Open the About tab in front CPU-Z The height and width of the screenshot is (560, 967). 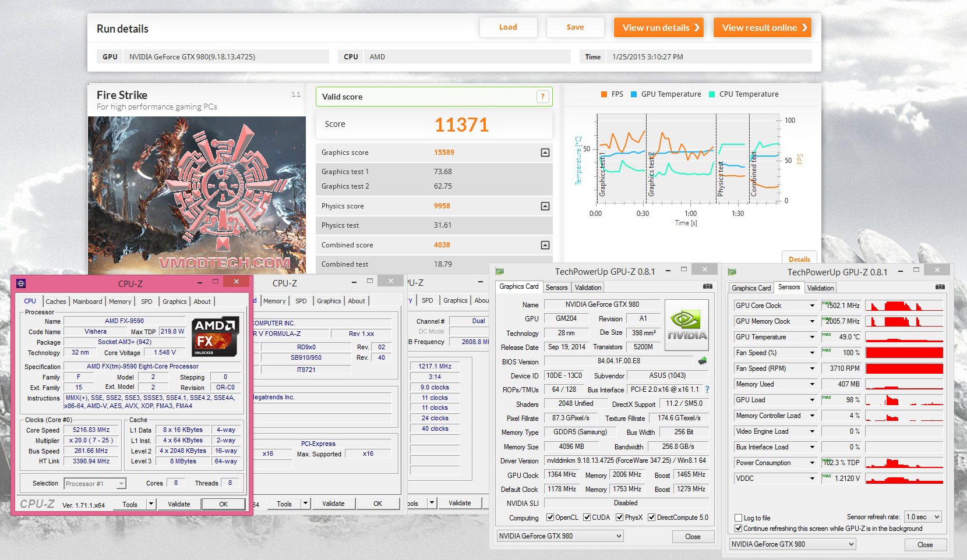pyautogui.click(x=202, y=302)
